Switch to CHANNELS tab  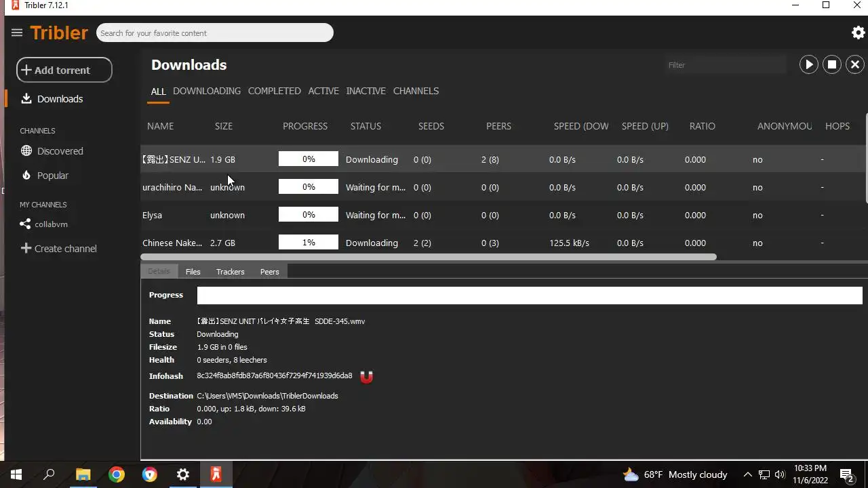pos(416,91)
